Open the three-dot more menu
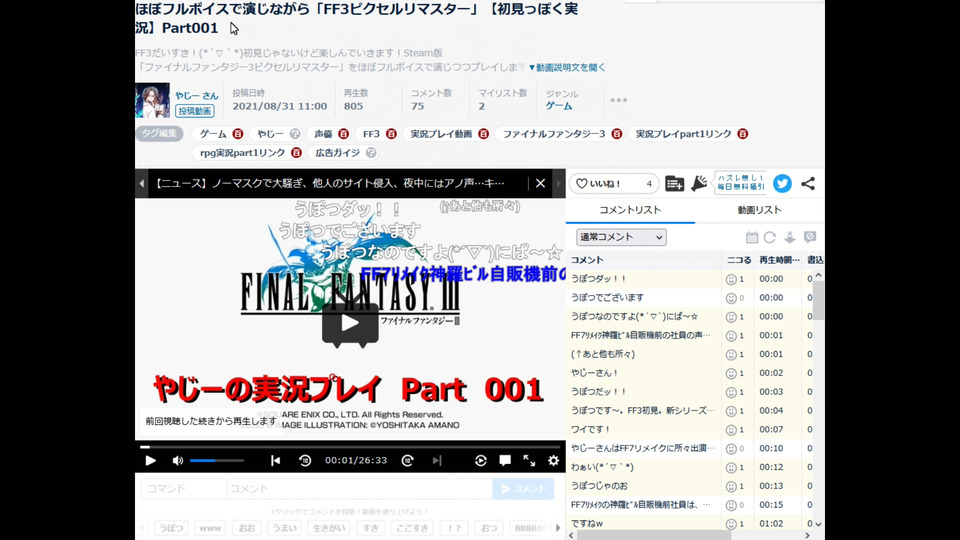The width and height of the screenshot is (960, 540). [x=618, y=100]
